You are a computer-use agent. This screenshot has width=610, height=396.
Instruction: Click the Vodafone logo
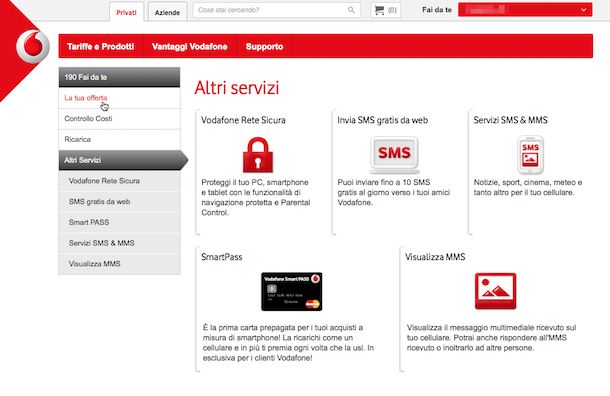point(33,46)
